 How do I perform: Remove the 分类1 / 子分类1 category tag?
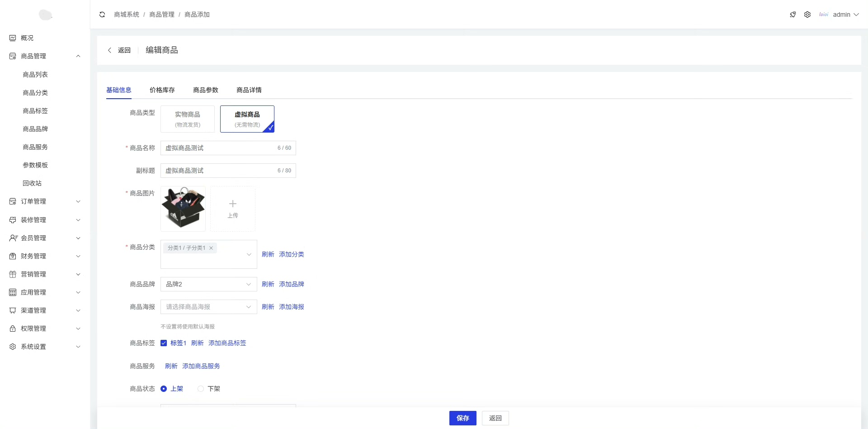click(211, 248)
